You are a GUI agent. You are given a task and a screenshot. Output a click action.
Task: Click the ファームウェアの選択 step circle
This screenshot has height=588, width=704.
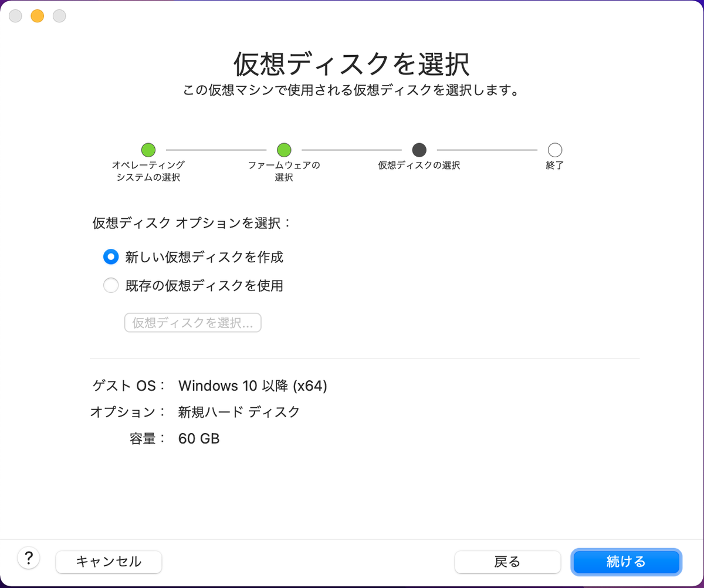(x=283, y=150)
